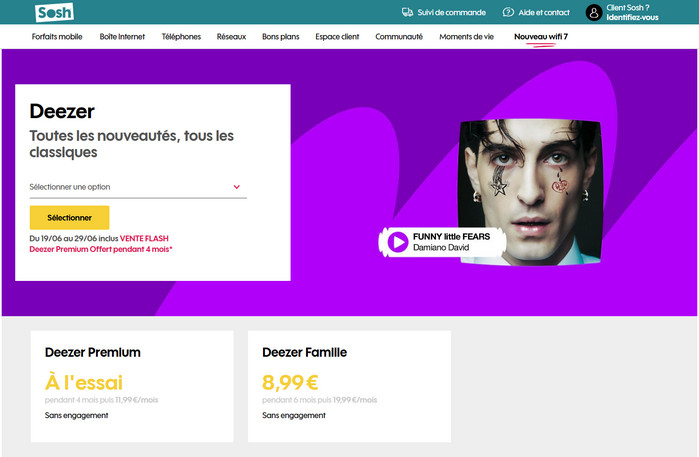Click Damiano David album cover image
Screen dimensions: 699x457
click(530, 192)
